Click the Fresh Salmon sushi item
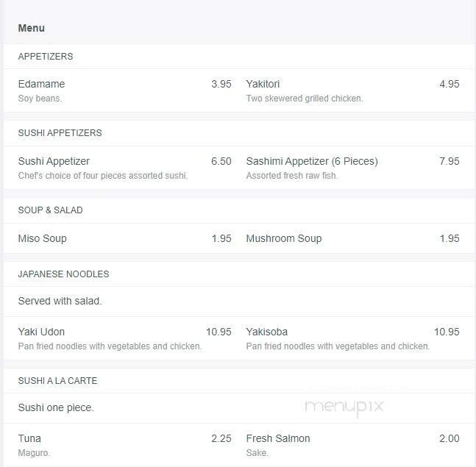The width and height of the screenshot is (476, 467). (278, 438)
